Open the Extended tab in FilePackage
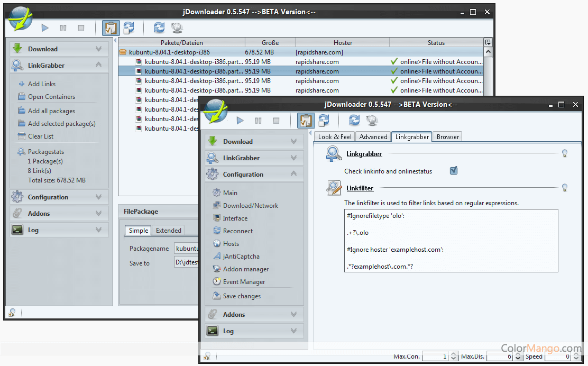This screenshot has width=588, height=366. point(169,230)
